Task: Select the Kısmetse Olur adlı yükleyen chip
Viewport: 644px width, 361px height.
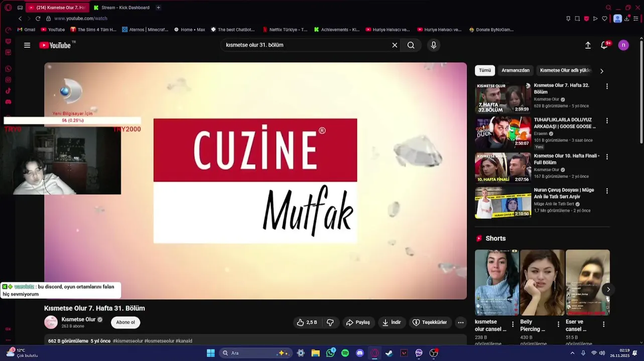Action: coord(566,71)
